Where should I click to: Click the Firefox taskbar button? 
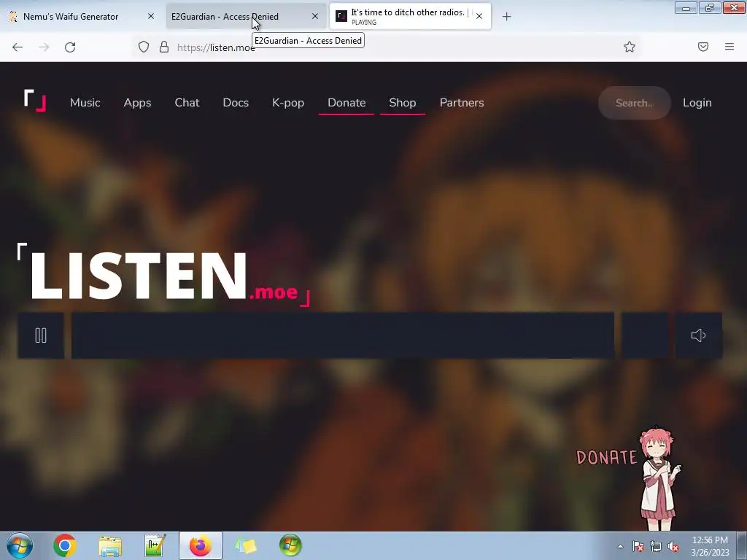[x=201, y=545]
